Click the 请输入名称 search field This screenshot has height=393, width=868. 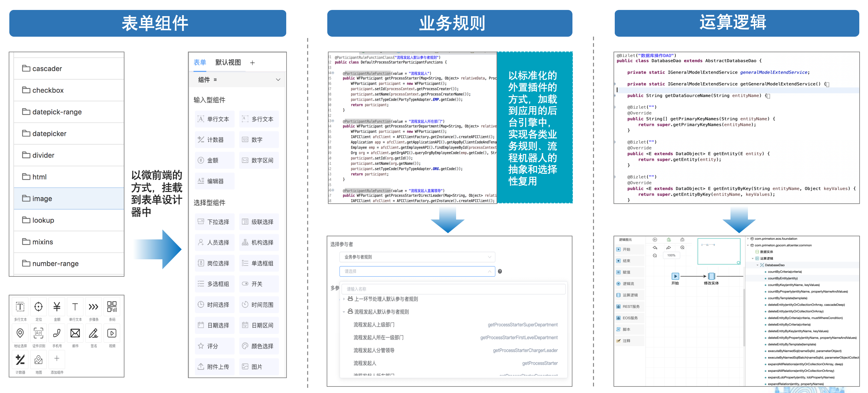pos(453,289)
